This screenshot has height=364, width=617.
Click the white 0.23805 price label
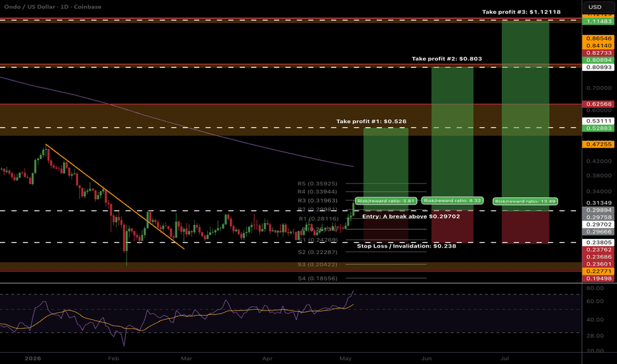[x=598, y=242]
